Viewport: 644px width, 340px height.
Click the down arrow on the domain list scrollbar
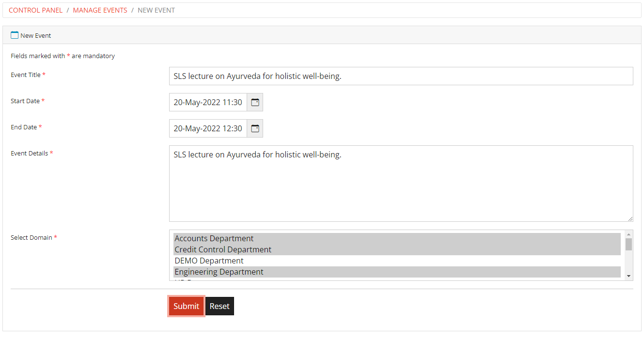(x=628, y=277)
